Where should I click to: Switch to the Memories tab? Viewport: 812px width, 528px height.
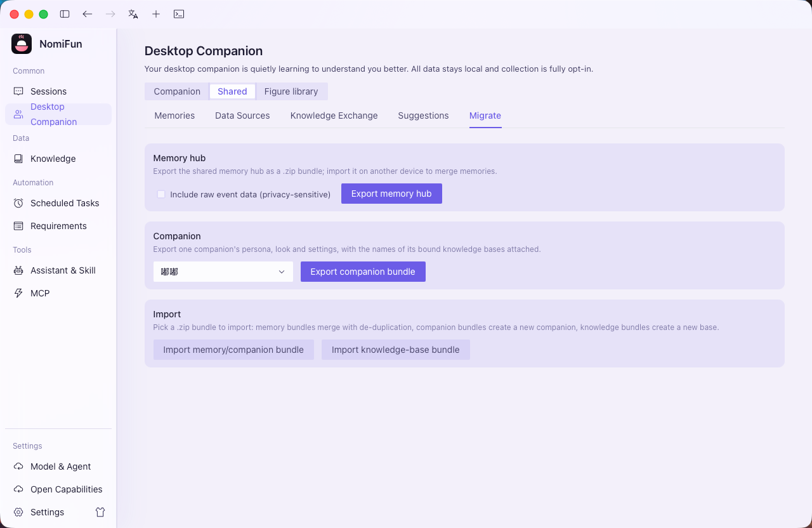(x=174, y=115)
